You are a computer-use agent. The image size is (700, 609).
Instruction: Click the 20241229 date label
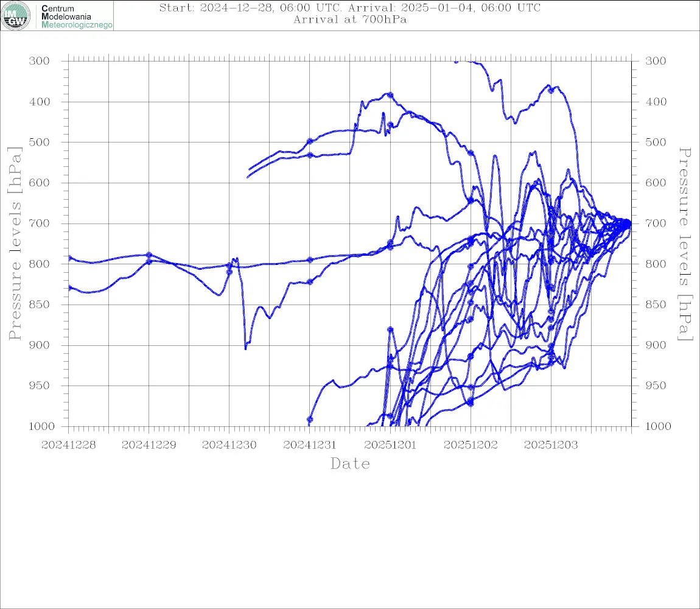(x=149, y=445)
